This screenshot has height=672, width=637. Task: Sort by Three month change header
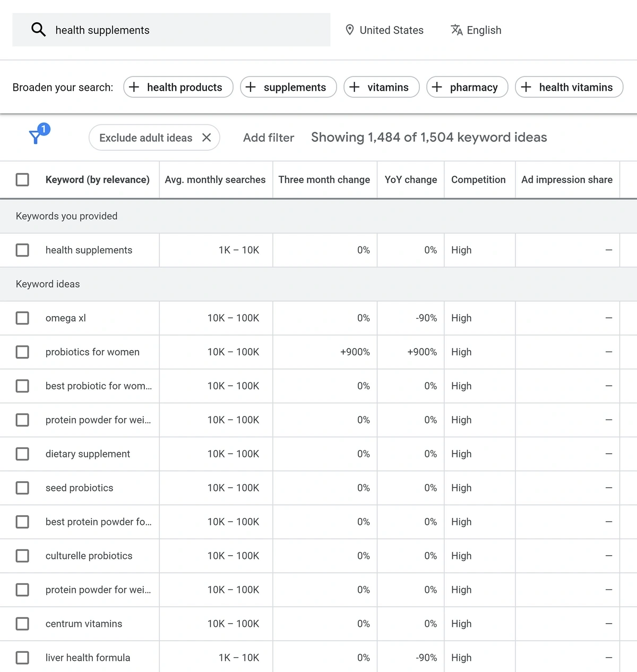coord(324,180)
